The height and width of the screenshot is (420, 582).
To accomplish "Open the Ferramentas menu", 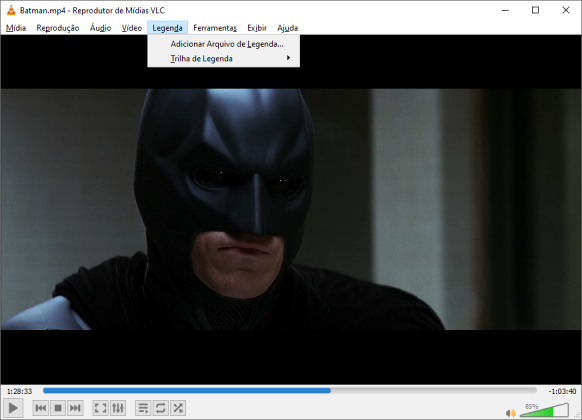I will point(215,28).
